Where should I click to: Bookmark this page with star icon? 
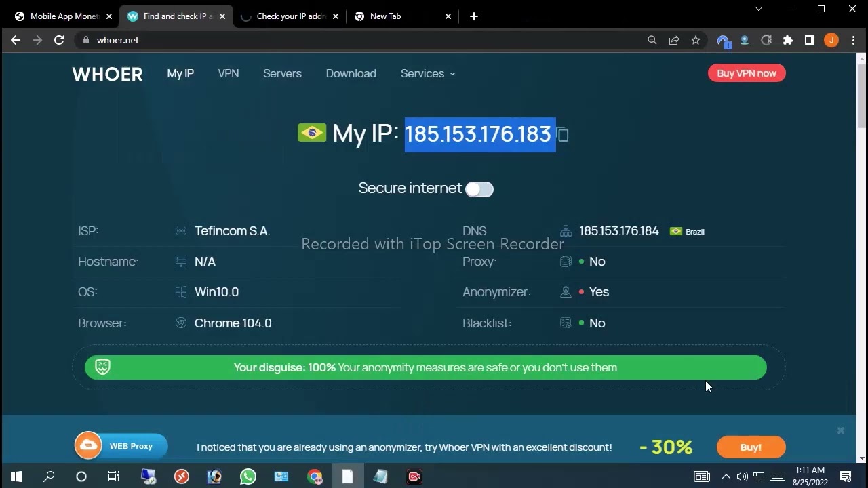point(696,40)
